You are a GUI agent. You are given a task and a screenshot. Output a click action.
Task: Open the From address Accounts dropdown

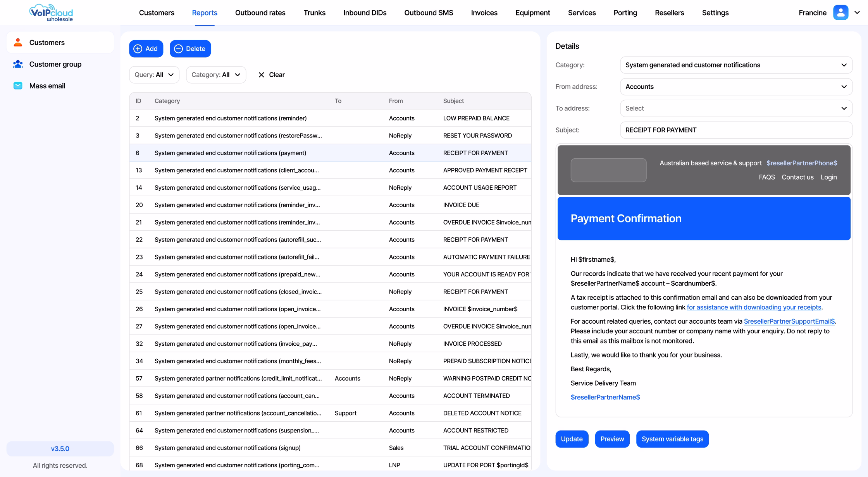click(x=736, y=87)
